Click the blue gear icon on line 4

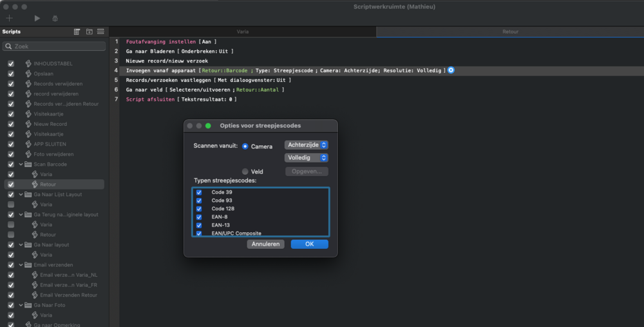pos(451,70)
